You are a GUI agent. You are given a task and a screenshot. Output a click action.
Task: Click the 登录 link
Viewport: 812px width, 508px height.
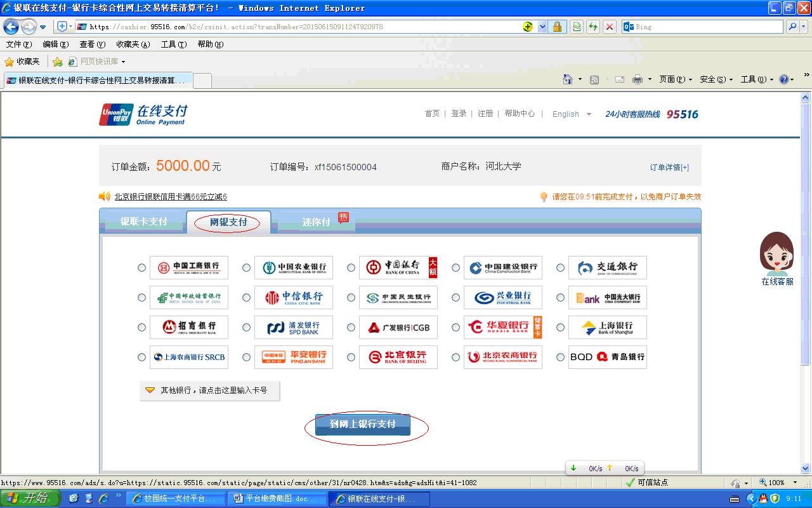(459, 114)
